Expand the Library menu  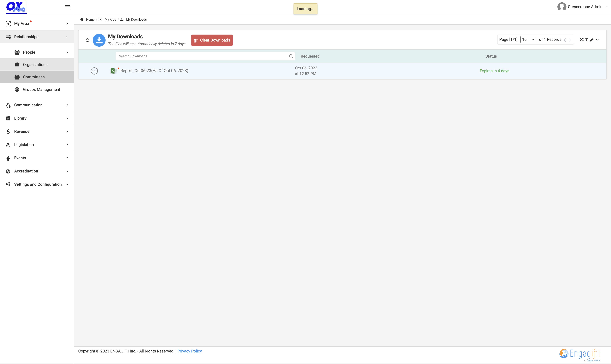pyautogui.click(x=37, y=118)
